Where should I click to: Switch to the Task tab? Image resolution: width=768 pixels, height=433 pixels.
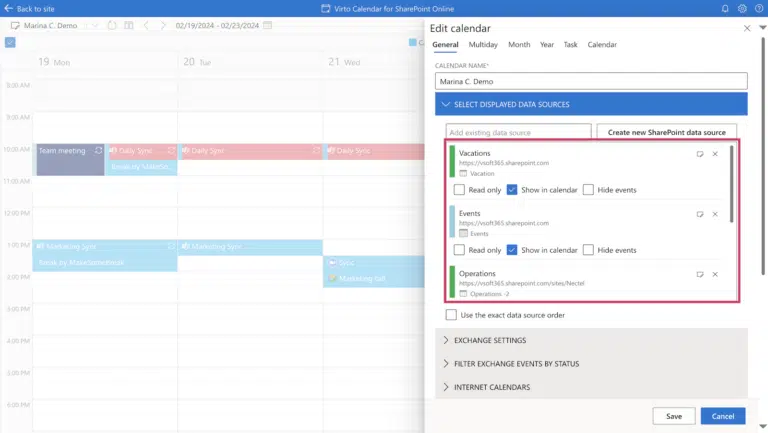tap(571, 45)
